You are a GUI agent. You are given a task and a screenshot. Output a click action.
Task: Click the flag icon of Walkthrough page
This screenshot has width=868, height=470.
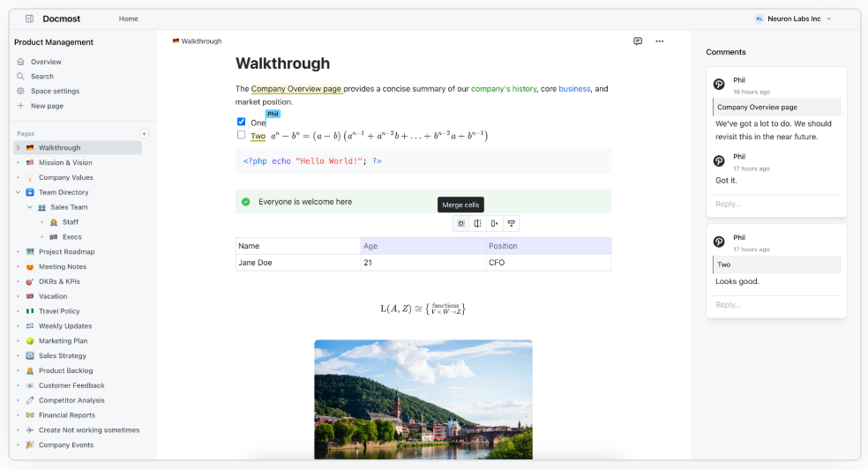pyautogui.click(x=30, y=148)
